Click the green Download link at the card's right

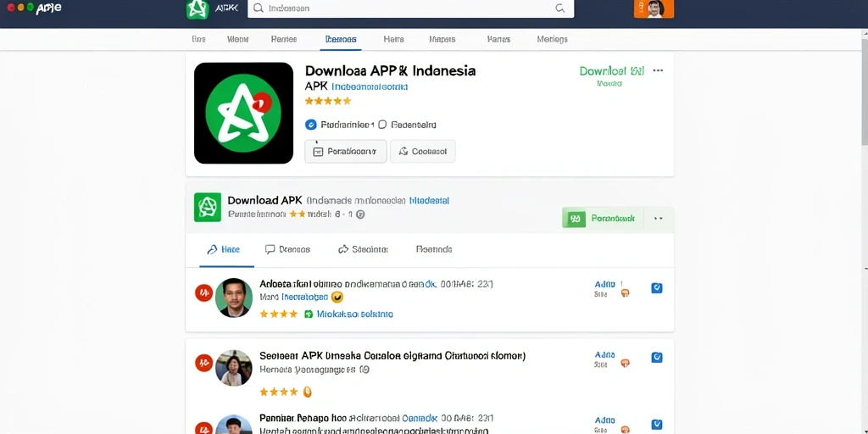pyautogui.click(x=612, y=71)
